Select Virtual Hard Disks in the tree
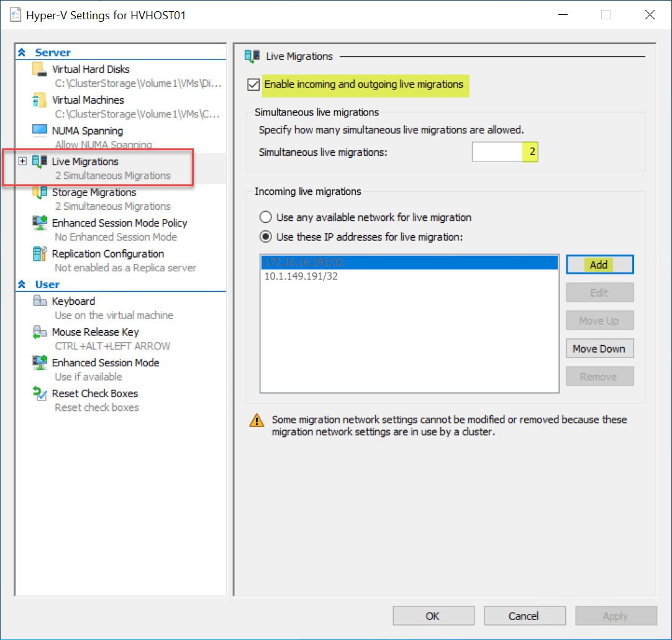Screen dimensions: 672x640 pos(91,70)
